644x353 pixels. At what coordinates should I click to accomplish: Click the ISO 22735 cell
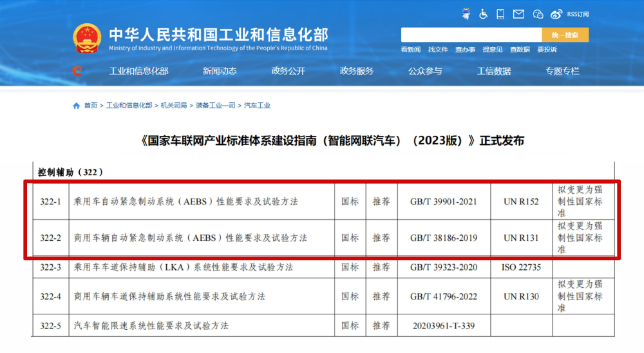click(x=521, y=267)
